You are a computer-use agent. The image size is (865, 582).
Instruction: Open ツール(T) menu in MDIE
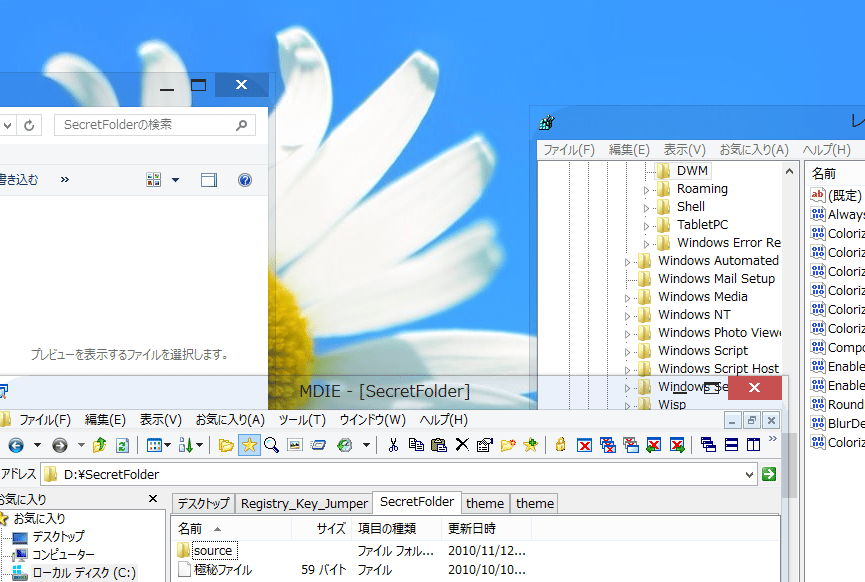[x=302, y=420]
